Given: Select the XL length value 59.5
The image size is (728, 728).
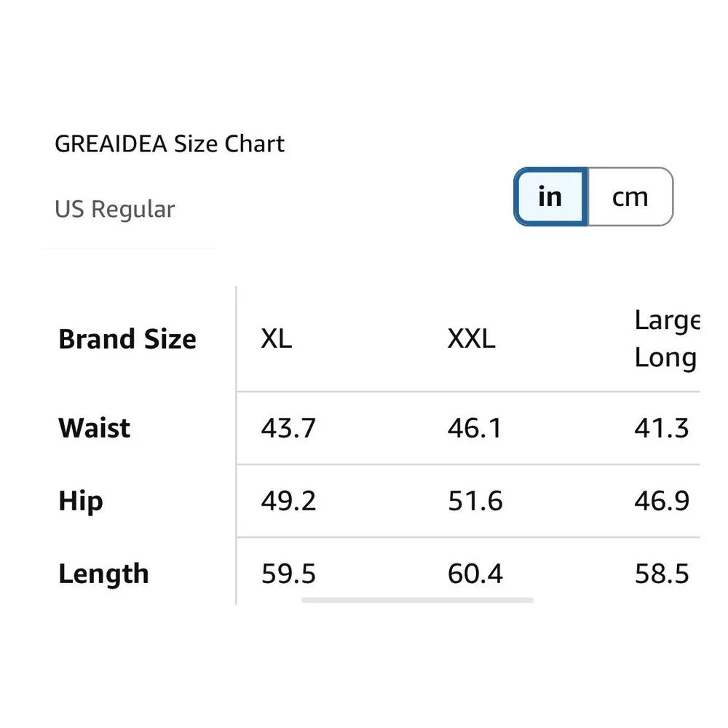Looking at the screenshot, I should point(288,574).
